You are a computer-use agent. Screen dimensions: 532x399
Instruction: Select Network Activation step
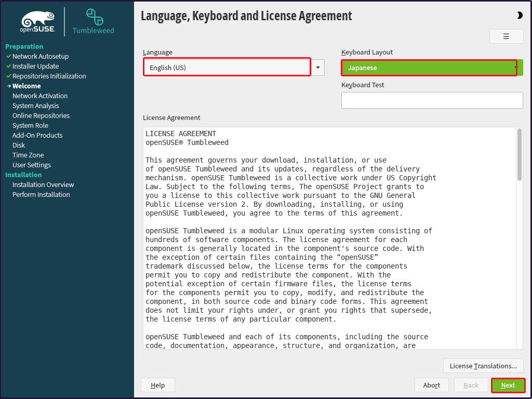[x=40, y=96]
